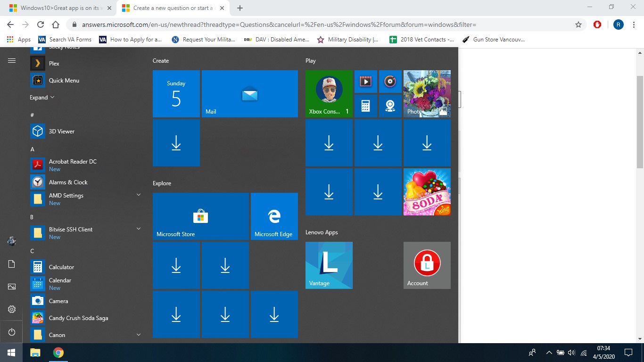Image resolution: width=644 pixels, height=362 pixels.
Task: Open Documents from the Start sidebar
Action: 12,264
